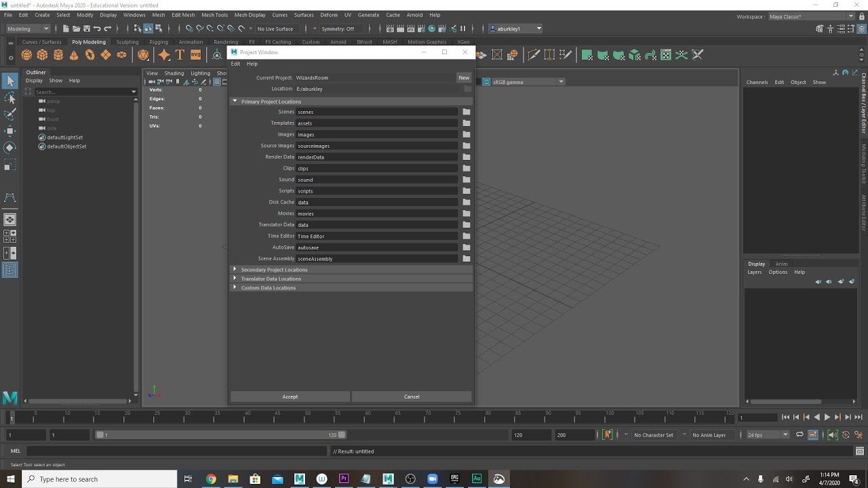Open the No Character Set dropdown arrow
This screenshot has width=868, height=488.
(x=627, y=435)
